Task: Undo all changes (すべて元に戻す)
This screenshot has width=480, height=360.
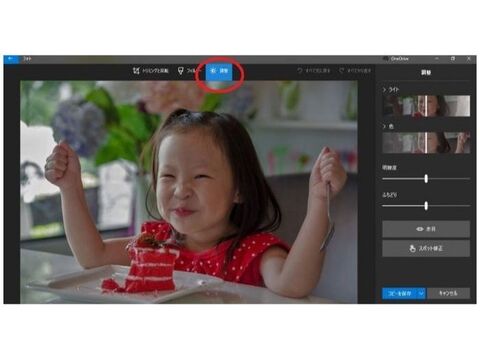Action: click(313, 71)
